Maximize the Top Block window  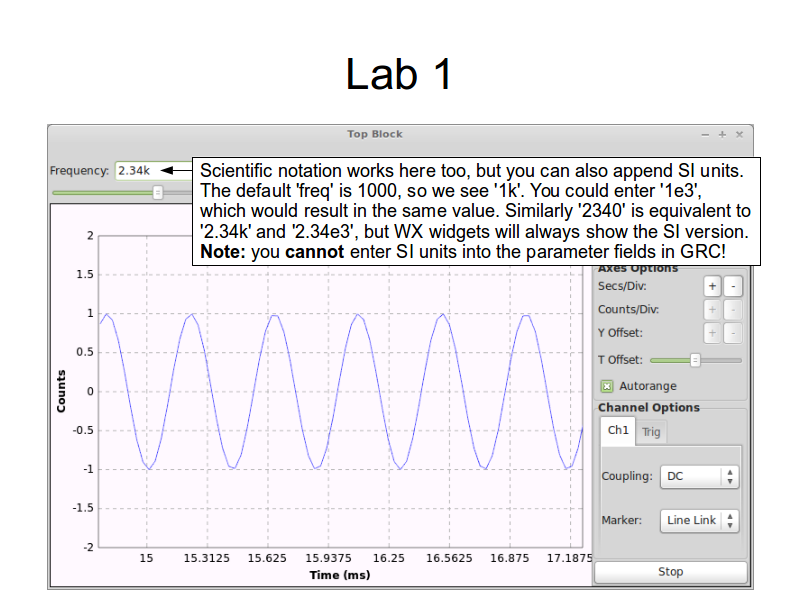(x=722, y=134)
